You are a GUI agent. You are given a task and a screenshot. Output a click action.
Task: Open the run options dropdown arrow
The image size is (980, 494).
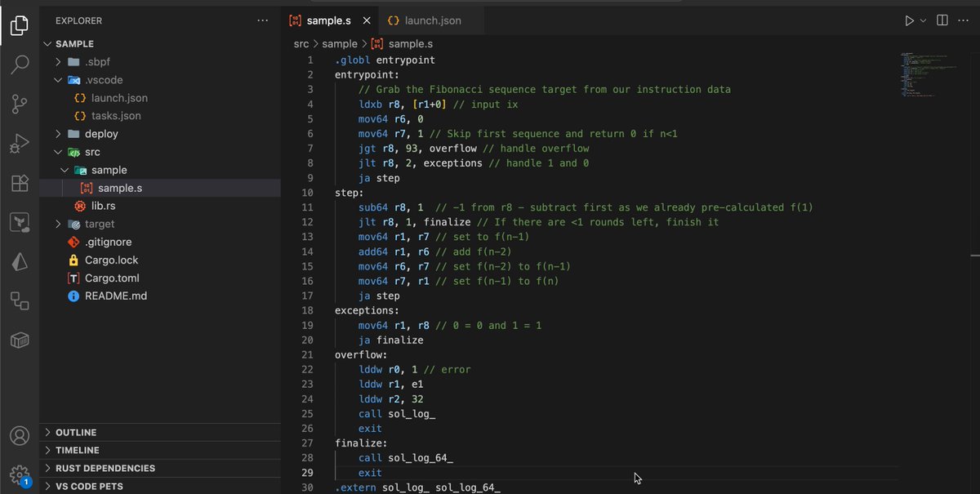coord(924,20)
